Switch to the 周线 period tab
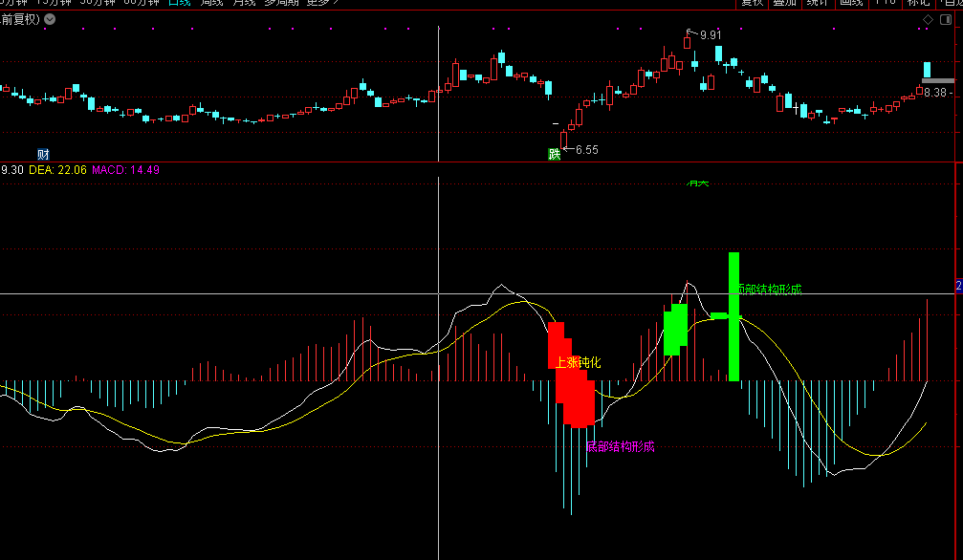The width and height of the screenshot is (963, 560). tap(212, 3)
